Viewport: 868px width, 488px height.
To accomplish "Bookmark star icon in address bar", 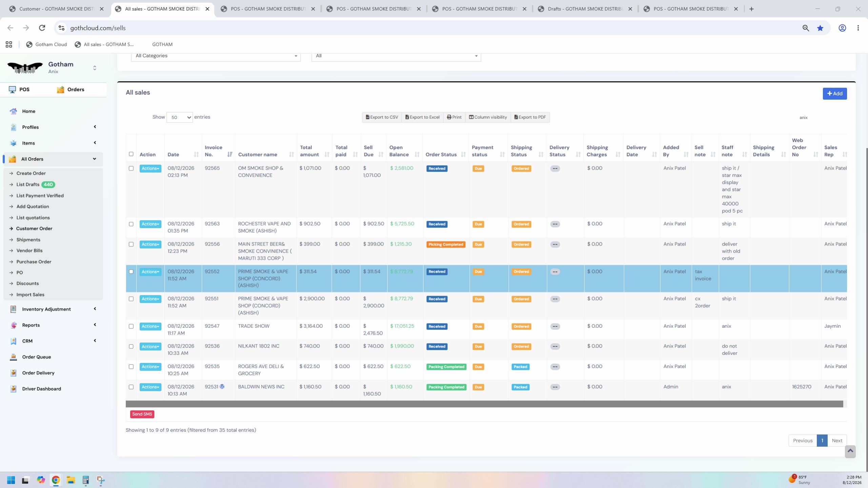I will pos(820,28).
